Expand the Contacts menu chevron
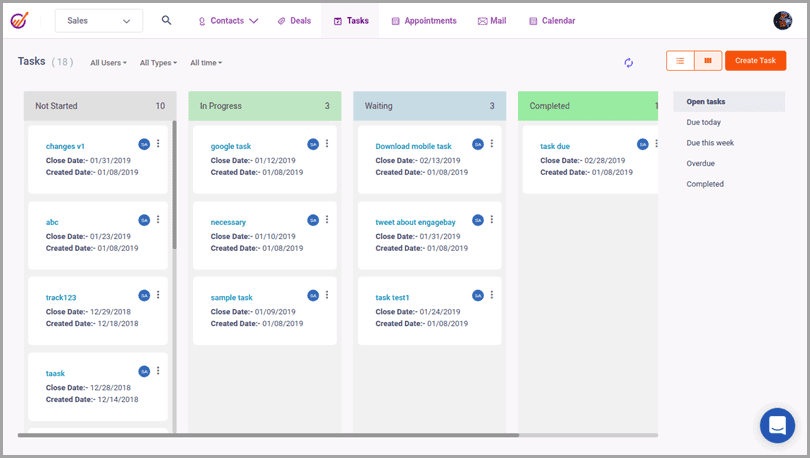Screen dimensions: 810x458 [x=254, y=21]
